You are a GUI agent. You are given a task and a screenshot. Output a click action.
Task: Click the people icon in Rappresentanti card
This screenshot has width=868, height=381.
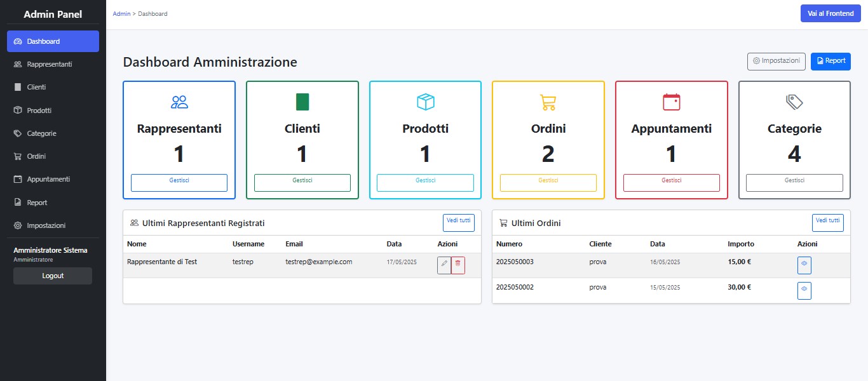[x=179, y=102]
